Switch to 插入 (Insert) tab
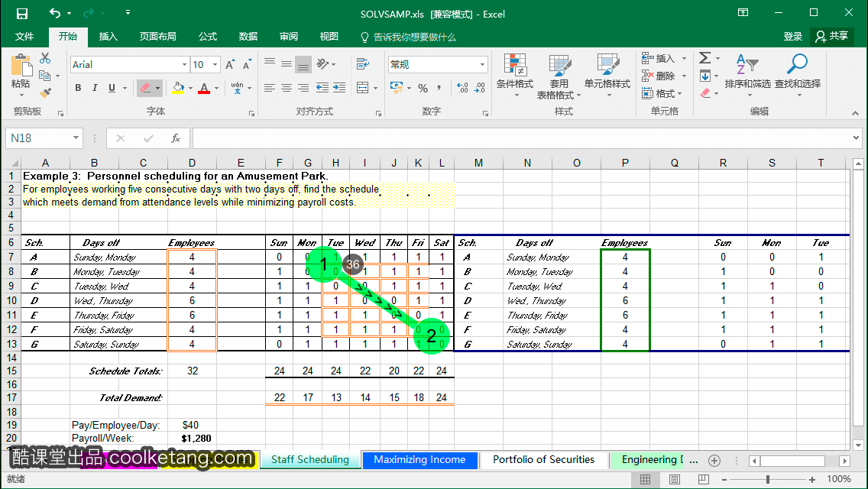 coord(108,37)
